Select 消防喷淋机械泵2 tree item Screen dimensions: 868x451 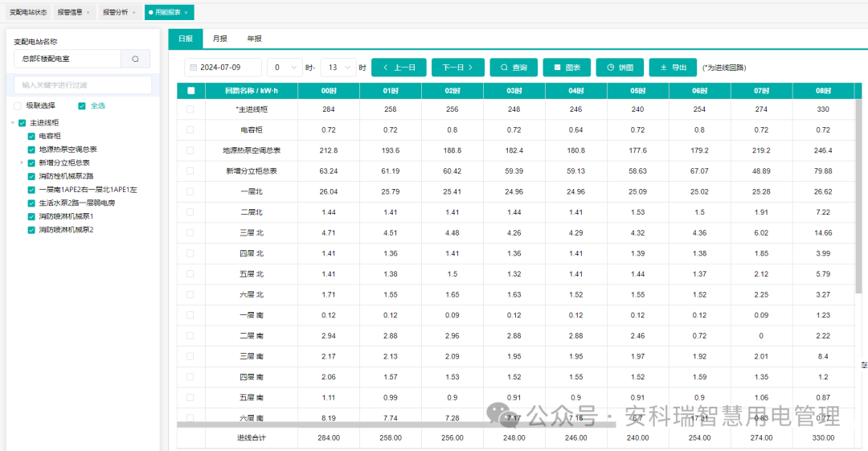[66, 230]
